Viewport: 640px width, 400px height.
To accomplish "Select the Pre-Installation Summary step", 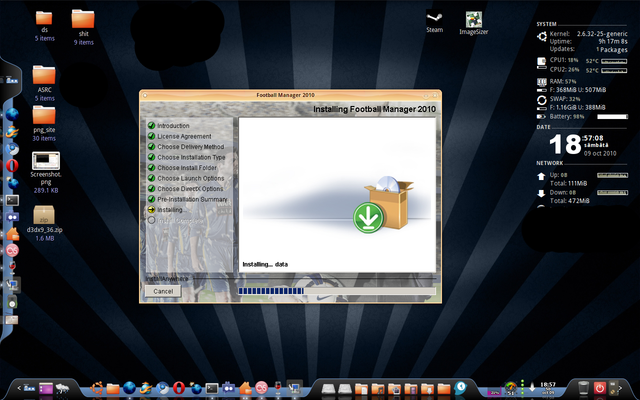I will coord(192,199).
